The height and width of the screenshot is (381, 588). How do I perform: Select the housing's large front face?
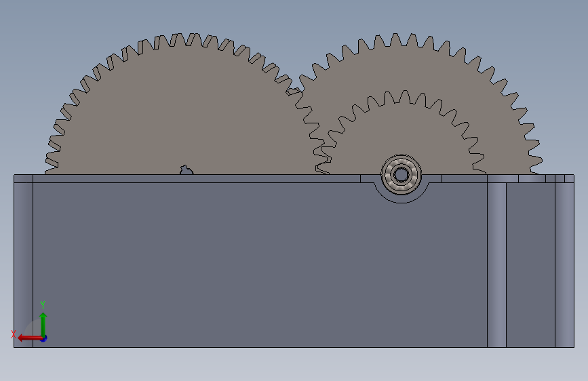coord(259,264)
